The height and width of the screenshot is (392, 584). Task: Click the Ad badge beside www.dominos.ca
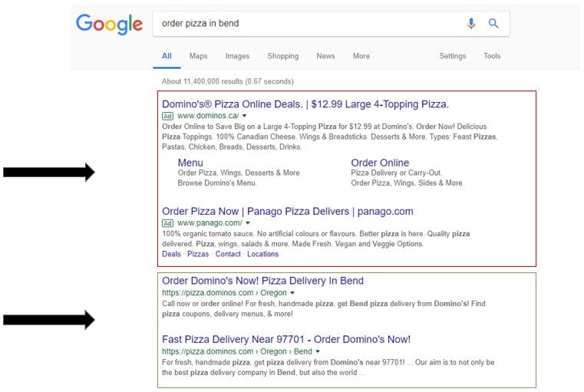167,116
